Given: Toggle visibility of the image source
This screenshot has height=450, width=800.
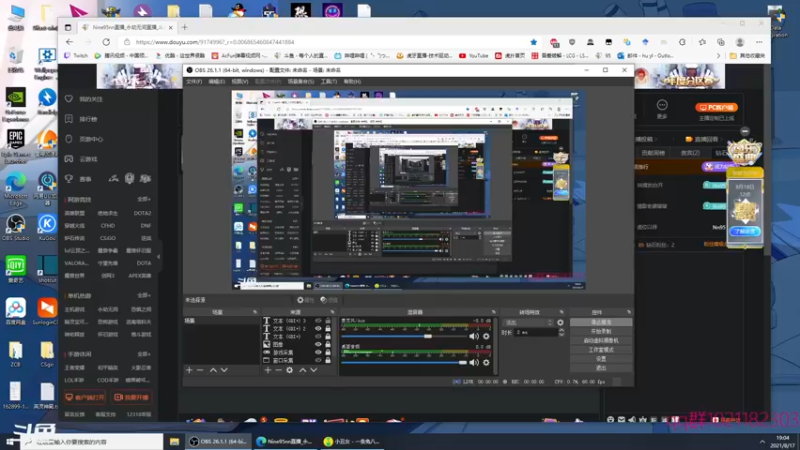Looking at the screenshot, I should point(318,344).
